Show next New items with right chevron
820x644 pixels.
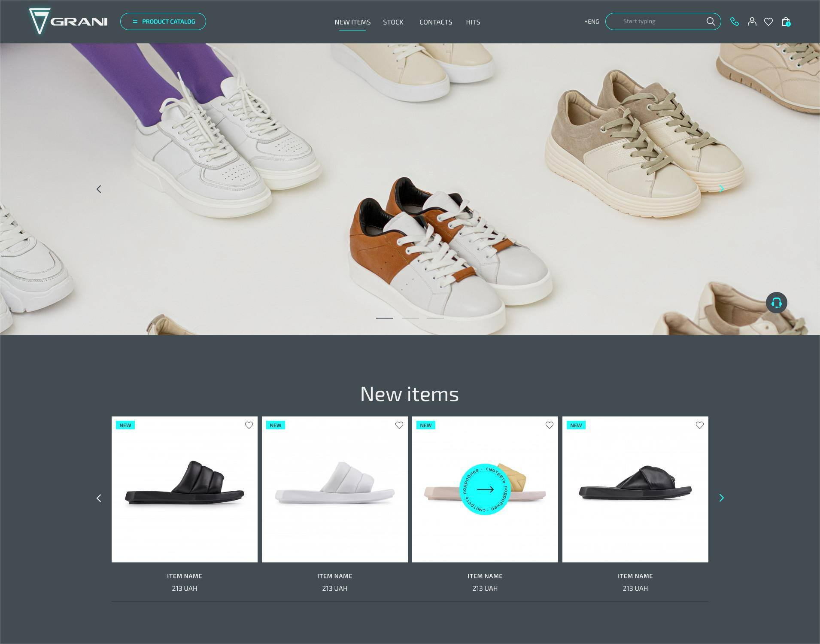[722, 498]
